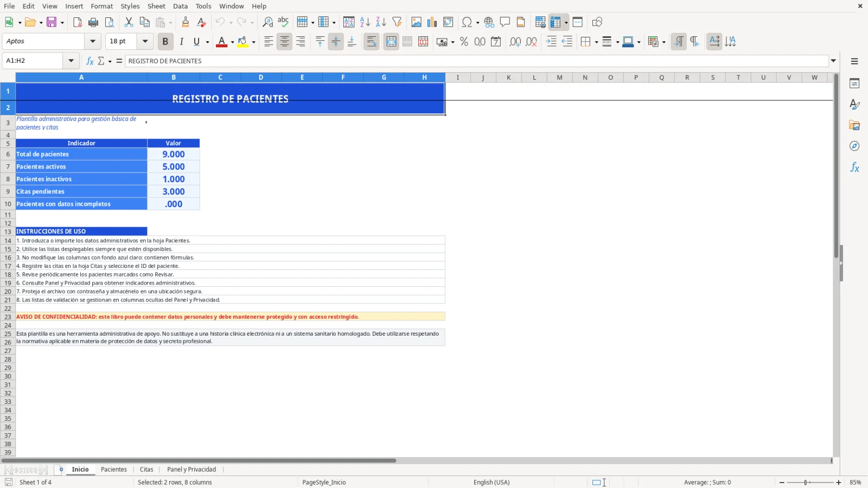This screenshot has height=488, width=868.
Task: Cut the selected cells
Action: pos(129,22)
